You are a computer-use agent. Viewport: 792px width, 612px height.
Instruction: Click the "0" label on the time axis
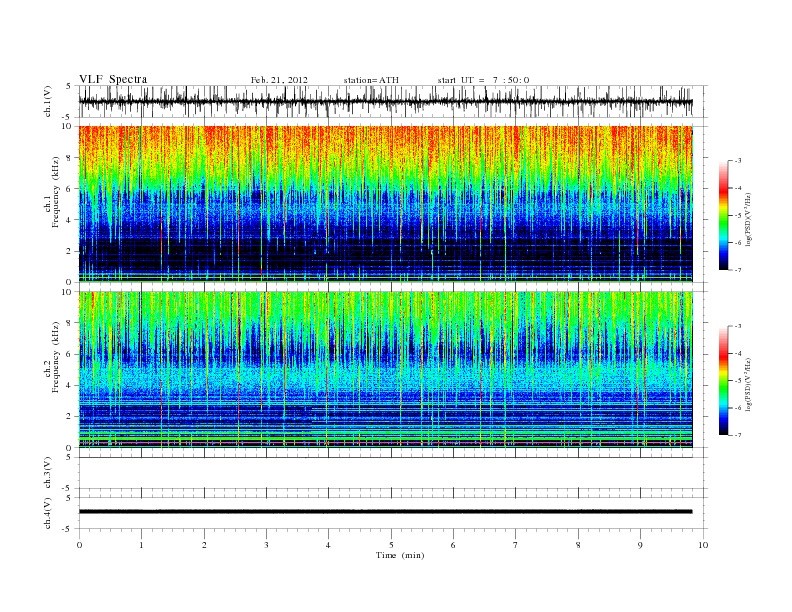point(79,545)
